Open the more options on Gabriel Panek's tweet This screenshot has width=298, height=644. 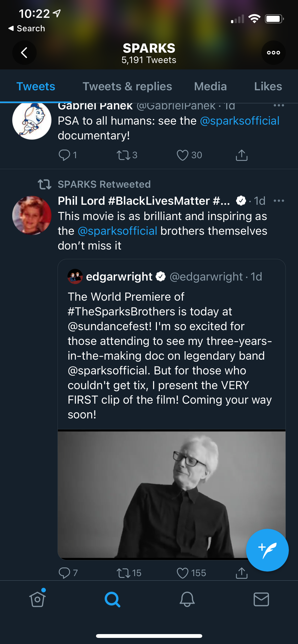pos(279,106)
